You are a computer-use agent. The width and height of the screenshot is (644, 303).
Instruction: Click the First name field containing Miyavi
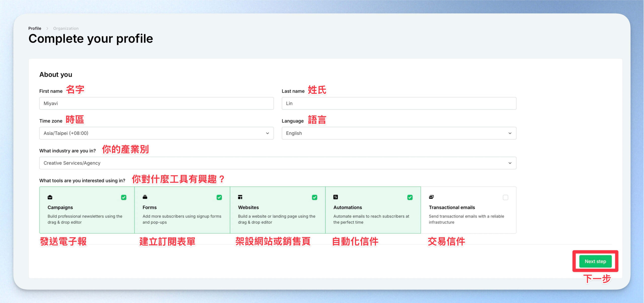click(x=156, y=103)
